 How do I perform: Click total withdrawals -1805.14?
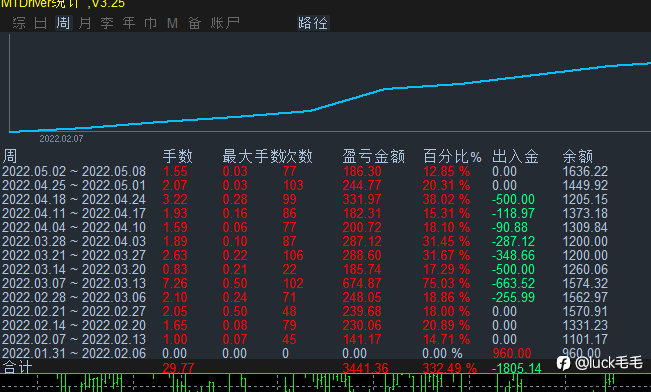[517, 368]
